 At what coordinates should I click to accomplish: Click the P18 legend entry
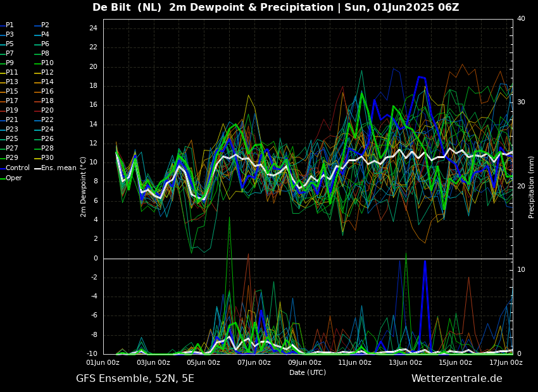pyautogui.click(x=44, y=101)
